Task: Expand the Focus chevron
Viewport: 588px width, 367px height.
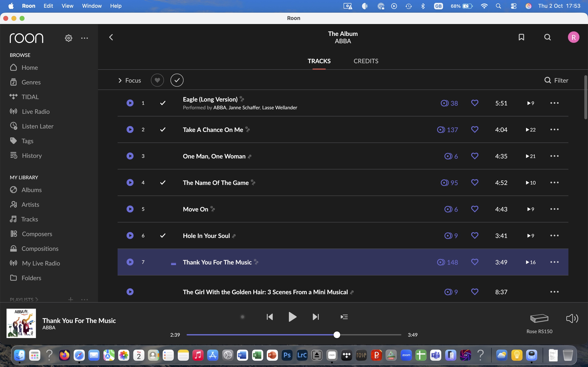Action: 120,80
